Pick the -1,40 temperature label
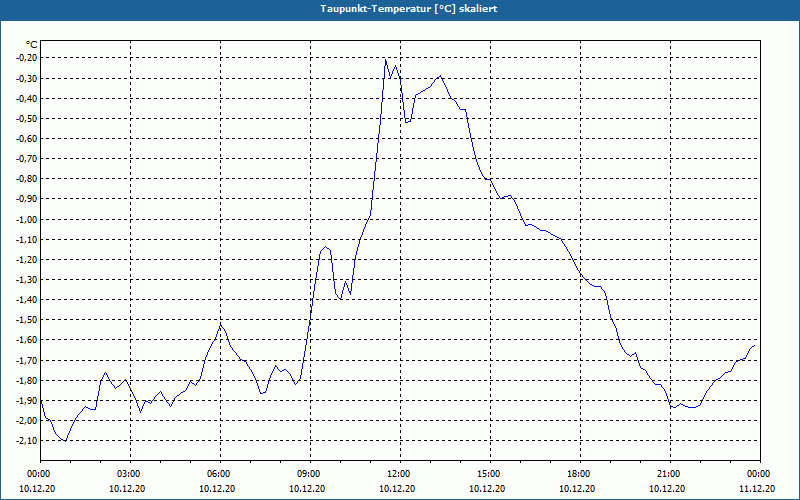 (x=27, y=300)
